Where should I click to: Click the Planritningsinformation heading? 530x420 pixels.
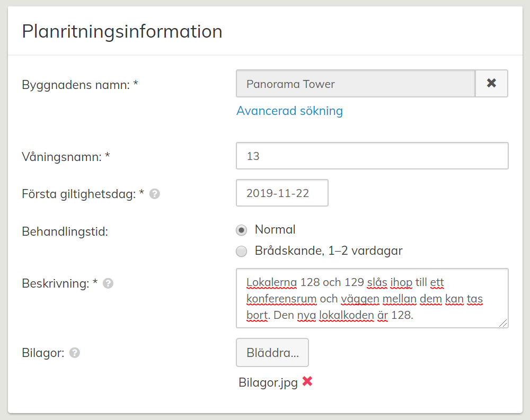click(x=122, y=31)
